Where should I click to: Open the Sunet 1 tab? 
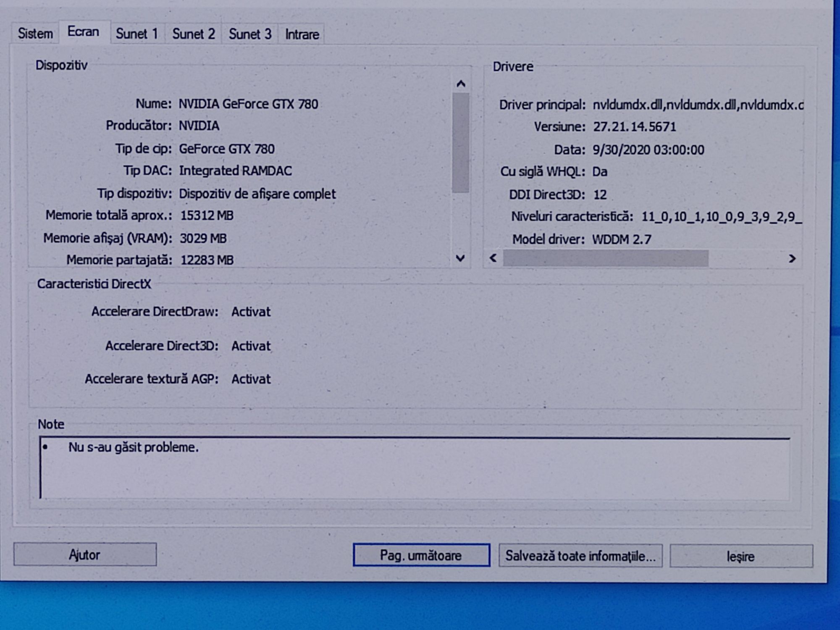137,34
